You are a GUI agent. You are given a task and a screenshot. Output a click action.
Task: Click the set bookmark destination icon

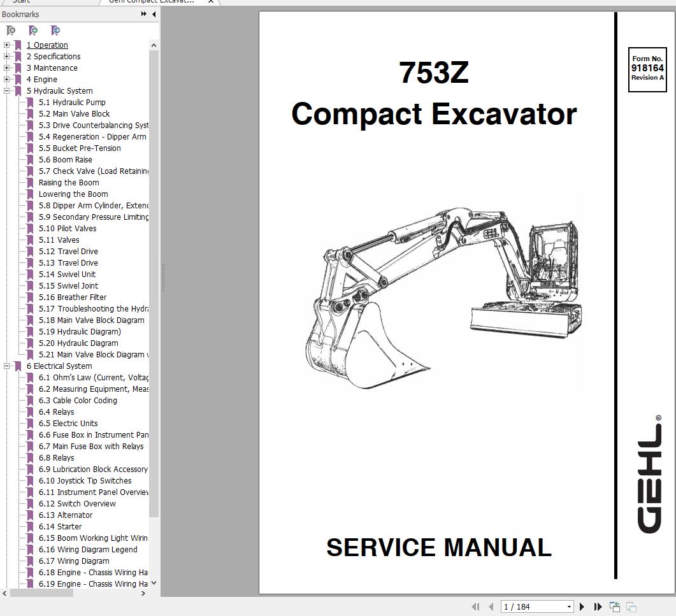pos(55,30)
